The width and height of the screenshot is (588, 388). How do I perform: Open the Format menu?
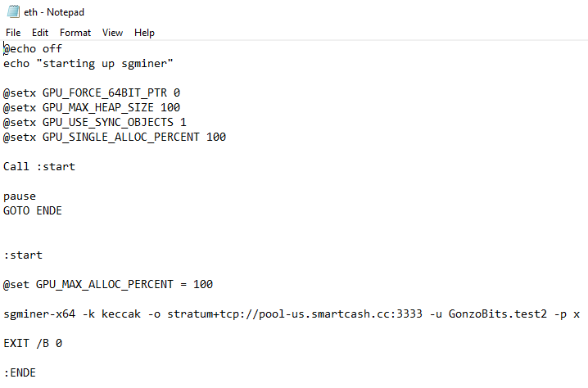point(75,33)
